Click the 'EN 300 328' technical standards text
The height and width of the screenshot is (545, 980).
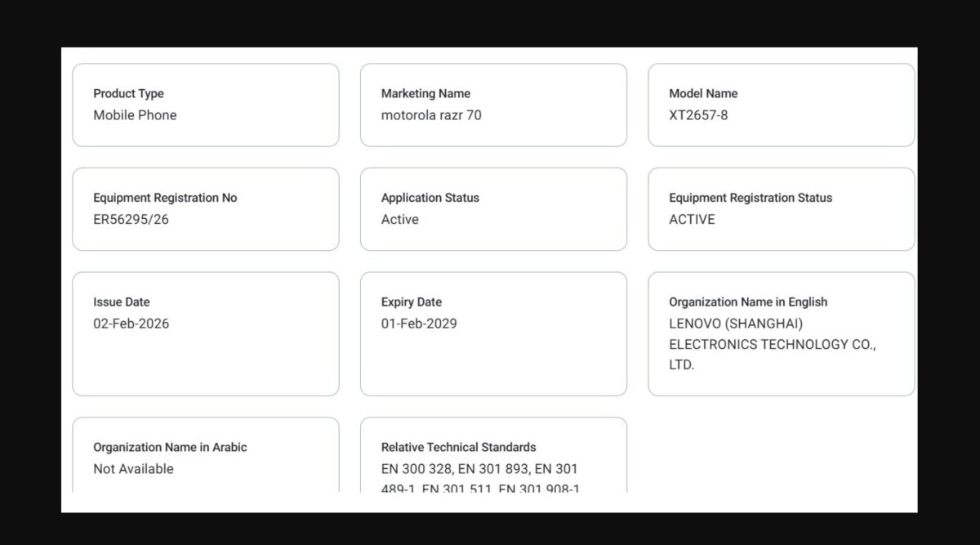(x=414, y=469)
